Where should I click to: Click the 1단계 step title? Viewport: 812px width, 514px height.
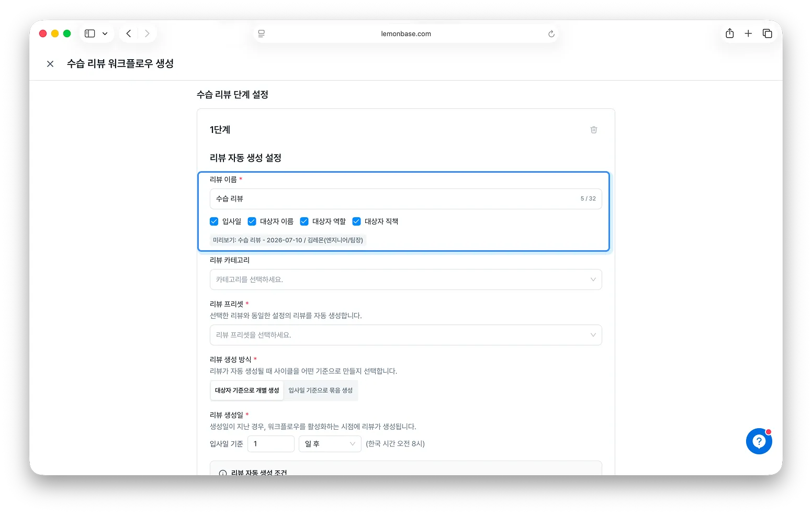pos(220,130)
